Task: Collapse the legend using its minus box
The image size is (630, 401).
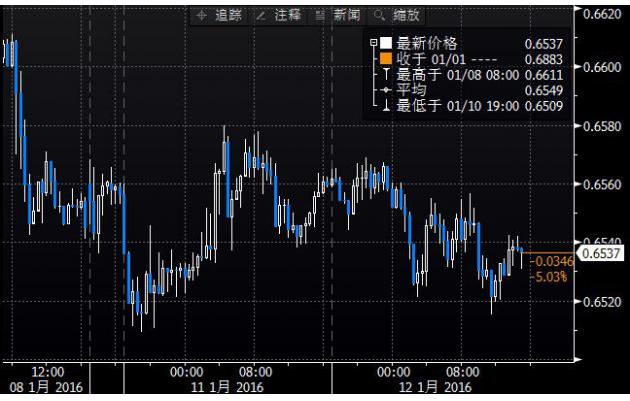Action: (374, 42)
